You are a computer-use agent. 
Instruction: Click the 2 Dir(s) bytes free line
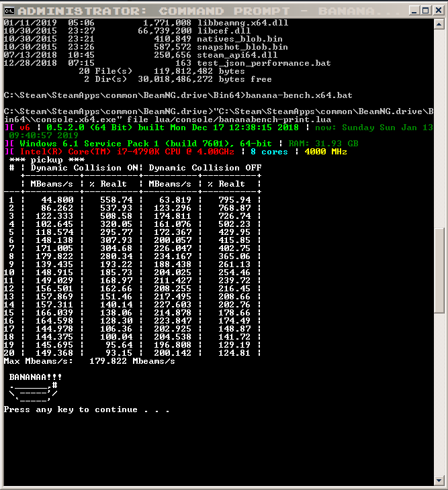point(178,79)
